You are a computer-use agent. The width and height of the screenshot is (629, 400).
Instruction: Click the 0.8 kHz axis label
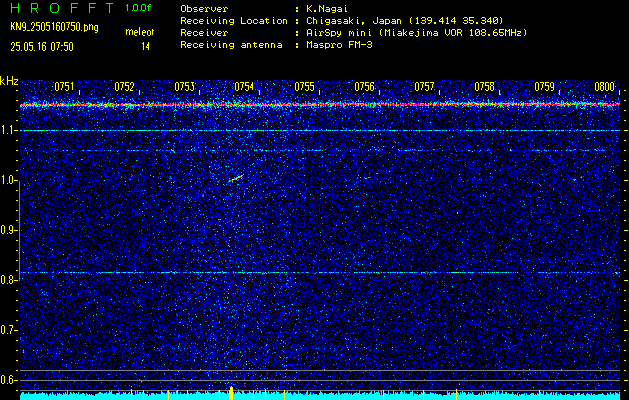click(9, 280)
